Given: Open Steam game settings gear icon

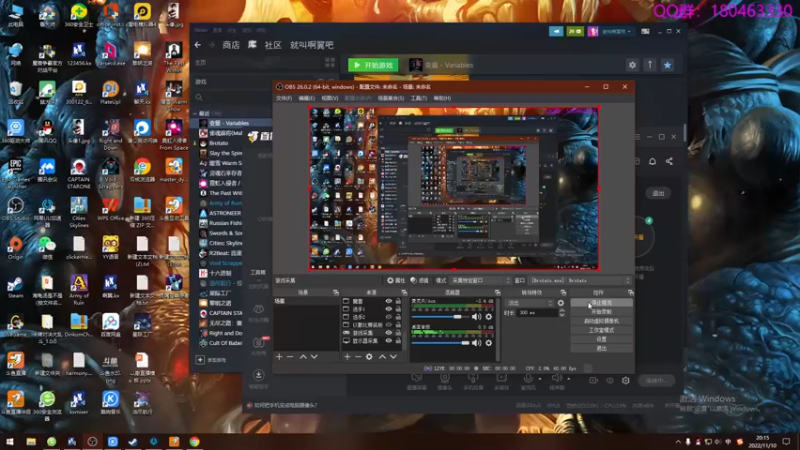Looking at the screenshot, I should [632, 65].
